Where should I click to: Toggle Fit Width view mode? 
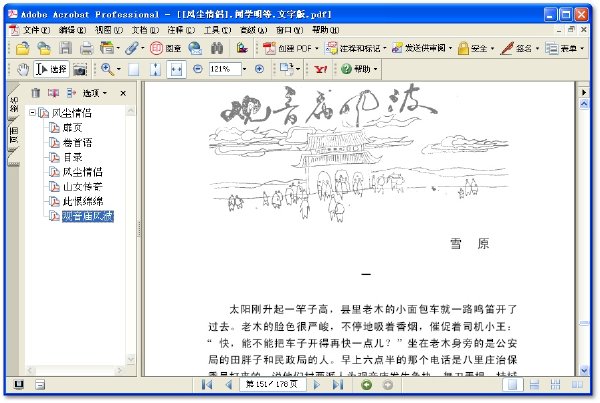tap(176, 69)
